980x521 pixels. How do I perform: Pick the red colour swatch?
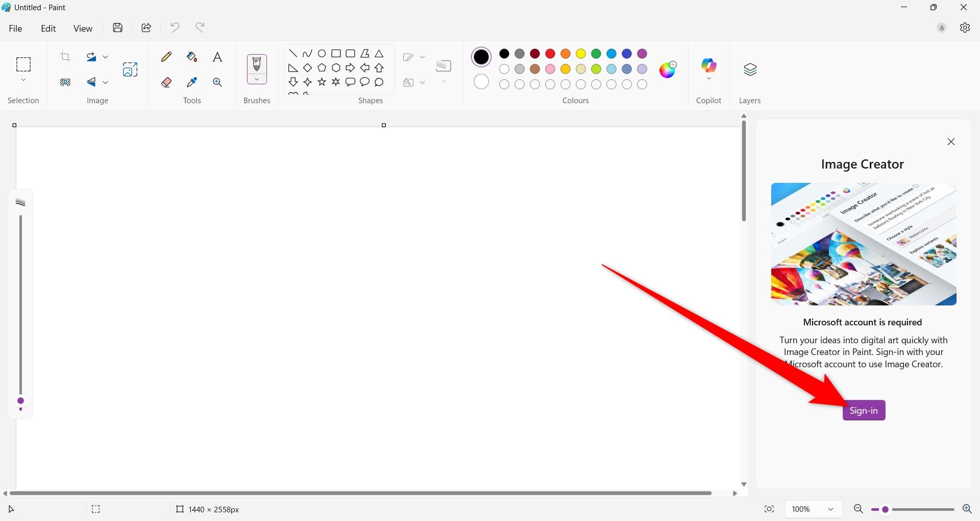[x=550, y=54]
